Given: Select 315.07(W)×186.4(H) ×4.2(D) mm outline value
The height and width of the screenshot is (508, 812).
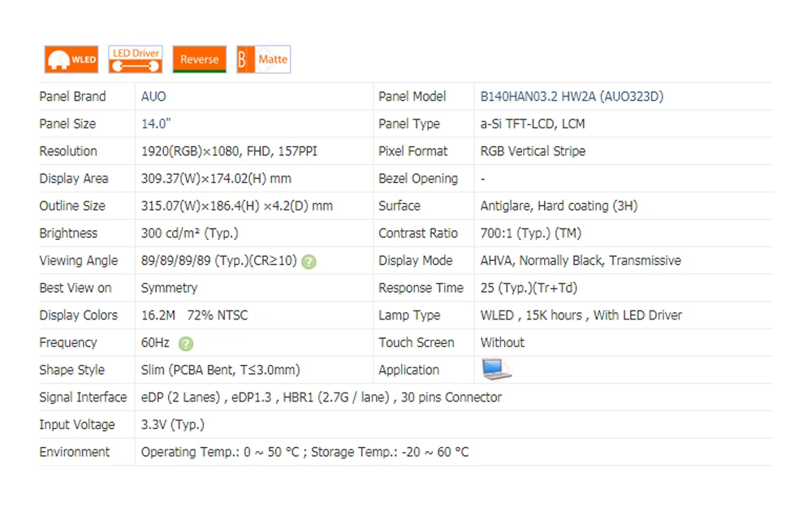Looking at the screenshot, I should (236, 206).
